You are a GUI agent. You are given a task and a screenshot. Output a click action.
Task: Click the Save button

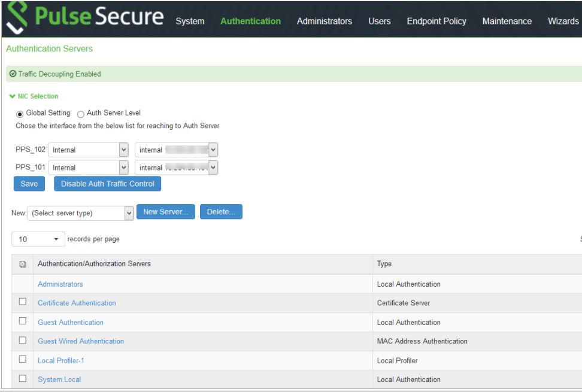click(x=29, y=184)
